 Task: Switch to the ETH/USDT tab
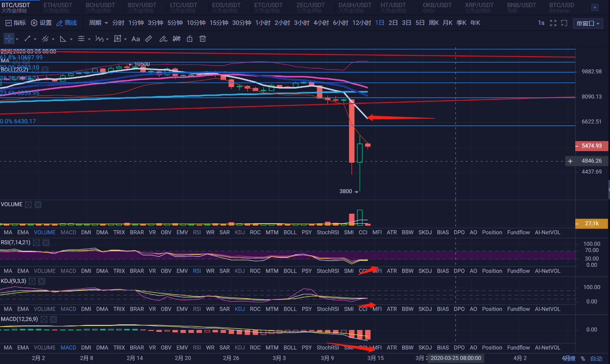point(58,7)
